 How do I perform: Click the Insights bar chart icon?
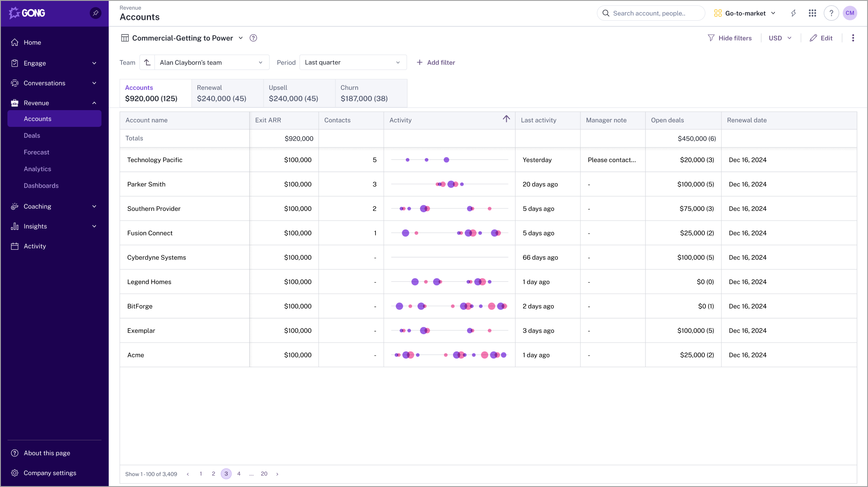(x=15, y=226)
